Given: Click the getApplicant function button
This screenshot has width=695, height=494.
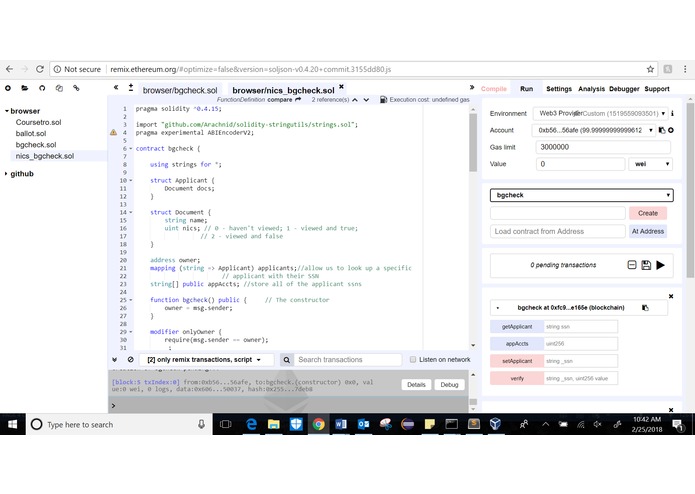Looking at the screenshot, I should point(517,327).
